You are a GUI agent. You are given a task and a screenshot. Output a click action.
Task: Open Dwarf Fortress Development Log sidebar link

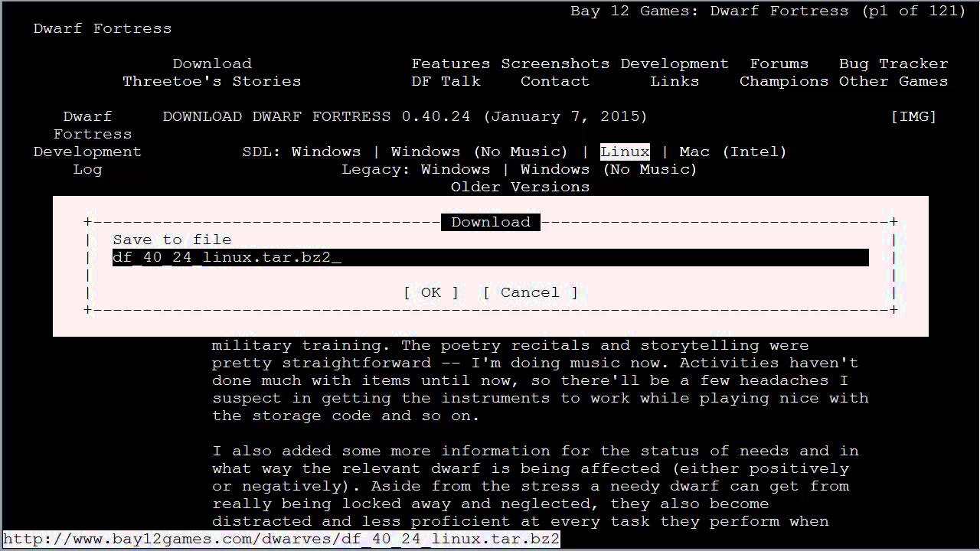point(87,143)
